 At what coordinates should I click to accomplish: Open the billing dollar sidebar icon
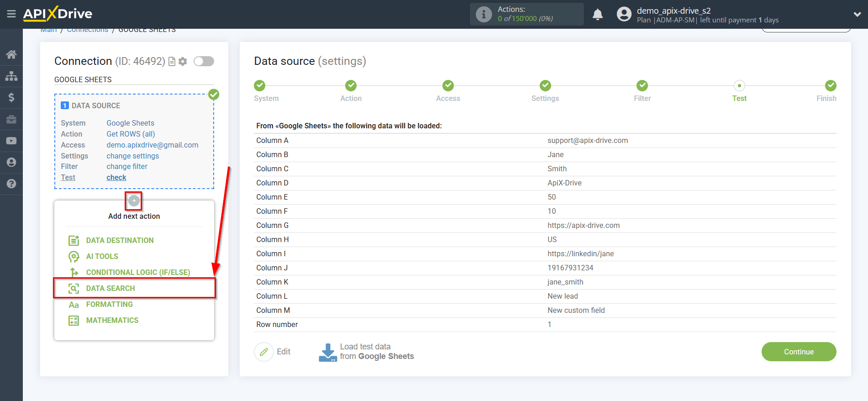point(11,97)
